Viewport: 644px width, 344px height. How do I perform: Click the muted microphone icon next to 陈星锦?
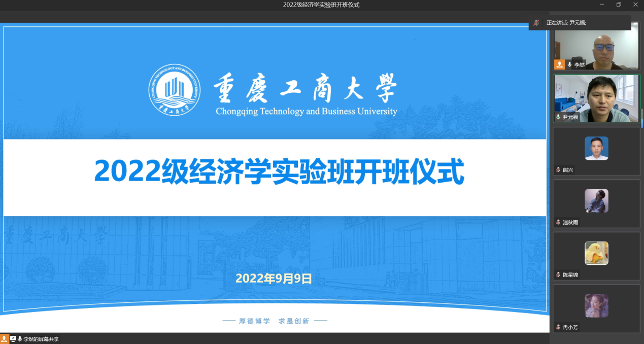[x=558, y=274]
